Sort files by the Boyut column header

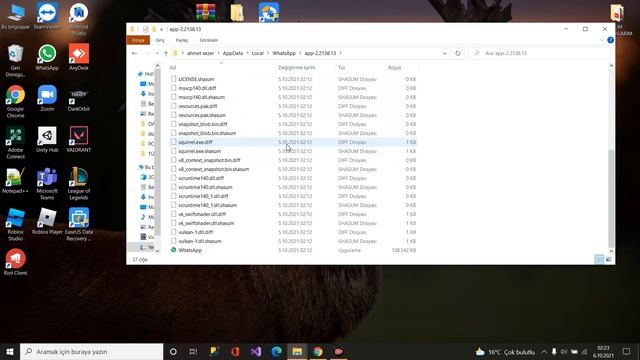tap(394, 67)
